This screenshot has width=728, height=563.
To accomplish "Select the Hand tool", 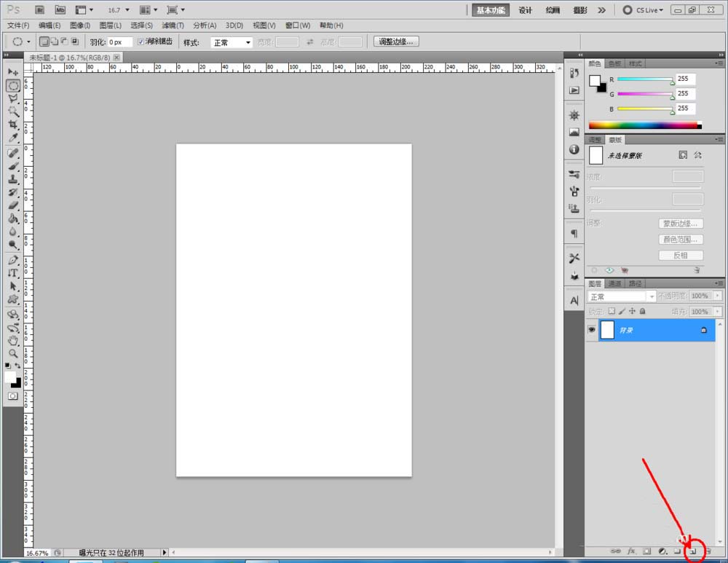I will coord(13,340).
